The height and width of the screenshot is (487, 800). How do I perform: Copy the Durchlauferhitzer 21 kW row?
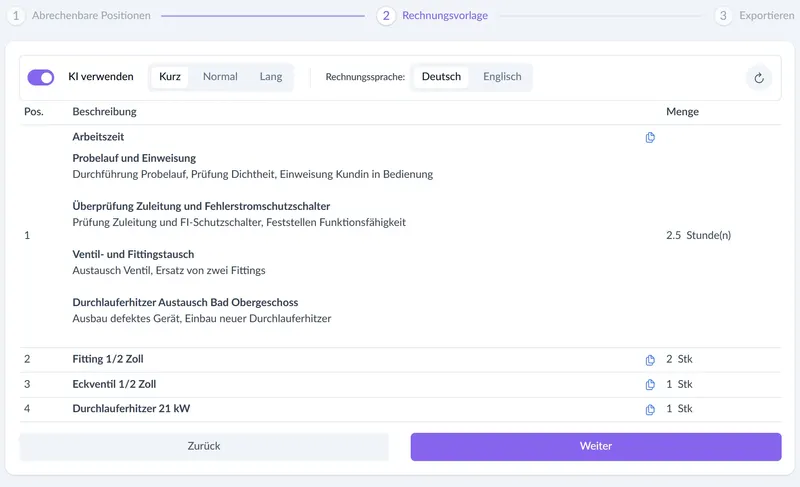(650, 409)
